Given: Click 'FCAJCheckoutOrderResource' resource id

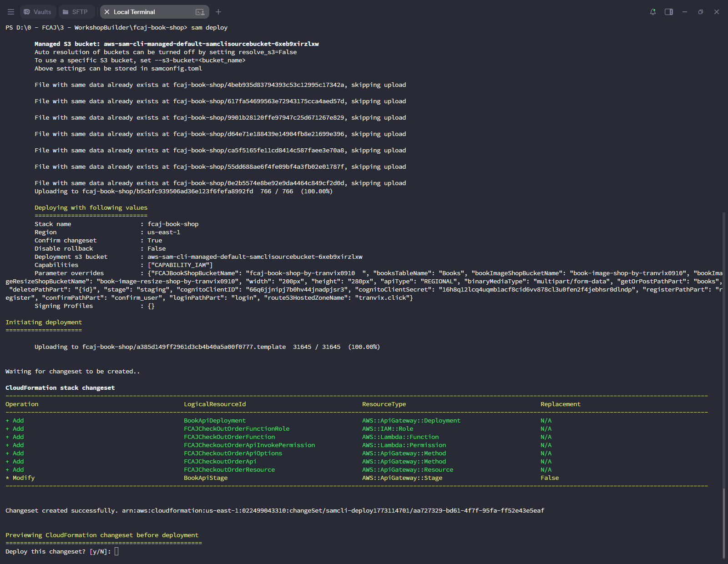Looking at the screenshot, I should tap(229, 470).
